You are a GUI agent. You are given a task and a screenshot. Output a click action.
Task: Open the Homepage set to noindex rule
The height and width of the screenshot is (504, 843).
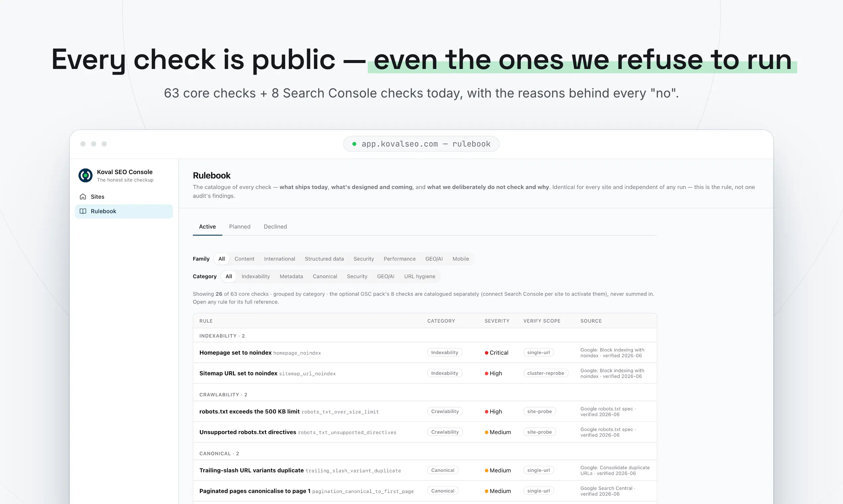point(425,352)
